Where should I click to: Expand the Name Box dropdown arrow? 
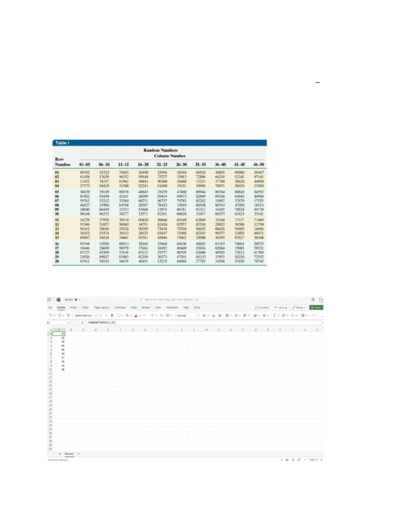point(68,323)
